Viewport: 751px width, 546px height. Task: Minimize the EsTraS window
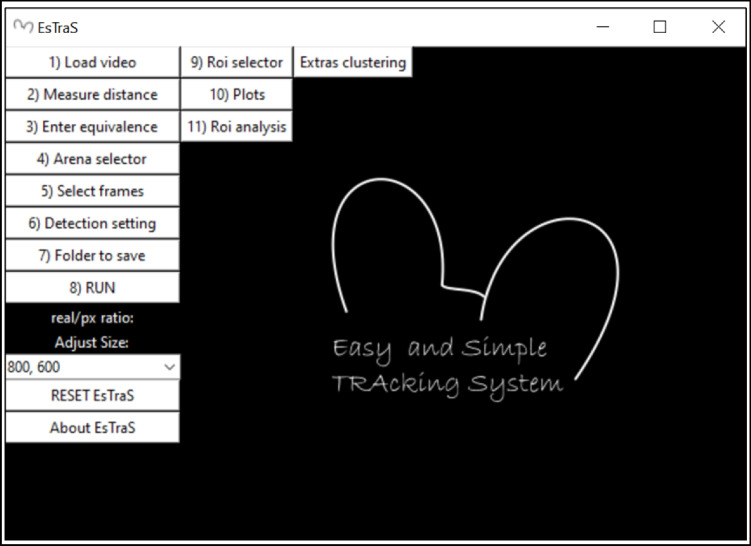click(603, 27)
